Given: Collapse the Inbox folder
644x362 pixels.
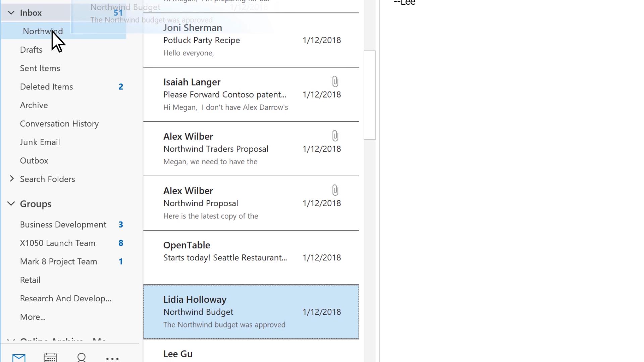Looking at the screenshot, I should coord(11,13).
